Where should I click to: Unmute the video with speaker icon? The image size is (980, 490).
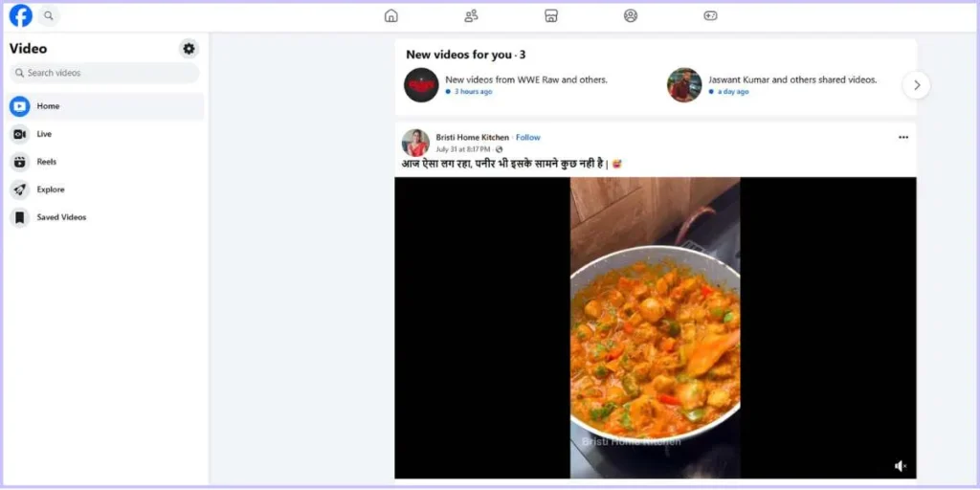point(900,466)
